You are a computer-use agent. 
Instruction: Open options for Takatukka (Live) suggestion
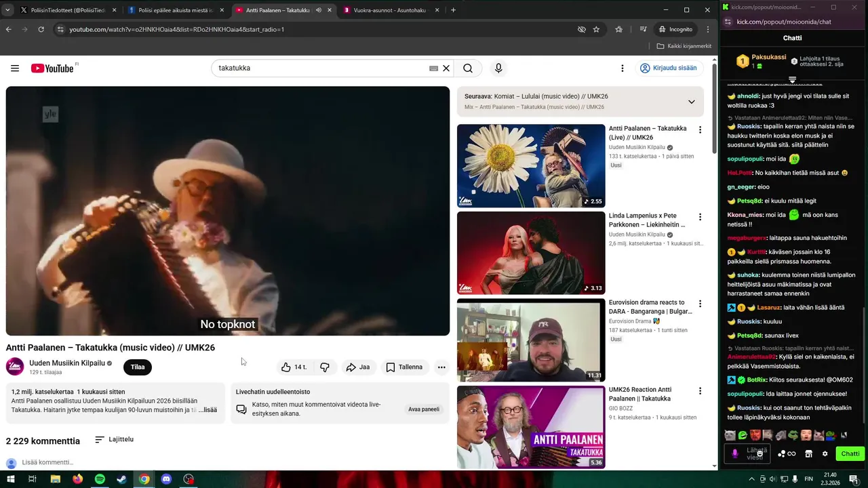(x=700, y=129)
